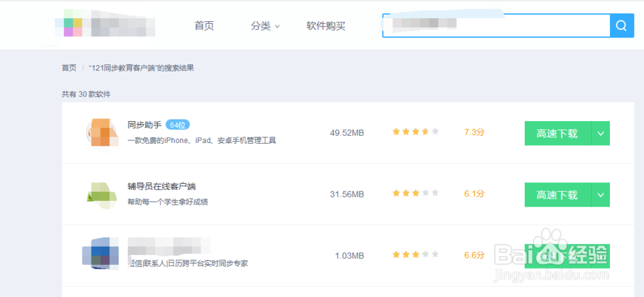Open the 软件购买 navigation item

pyautogui.click(x=326, y=26)
